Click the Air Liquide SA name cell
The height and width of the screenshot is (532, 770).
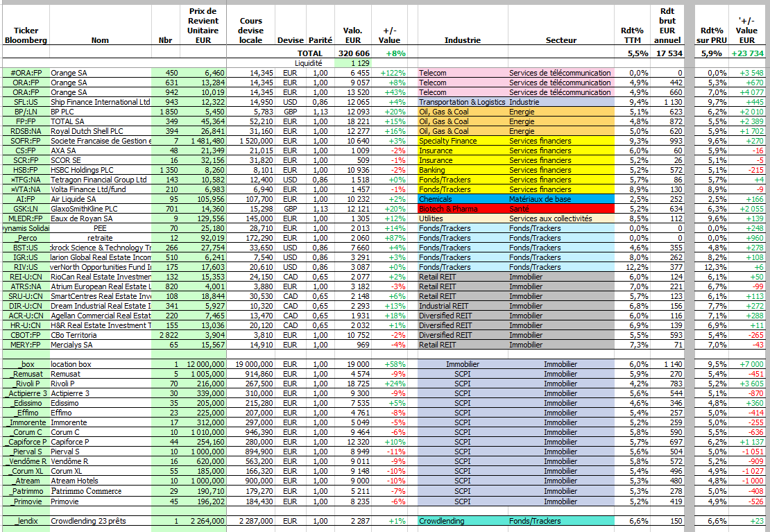[101, 199]
